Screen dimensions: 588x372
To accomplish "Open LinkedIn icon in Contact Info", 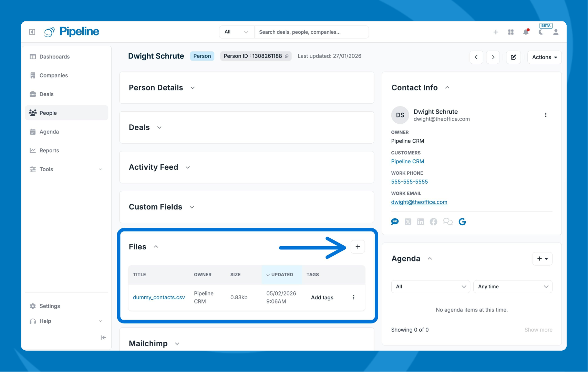I will [x=420, y=222].
